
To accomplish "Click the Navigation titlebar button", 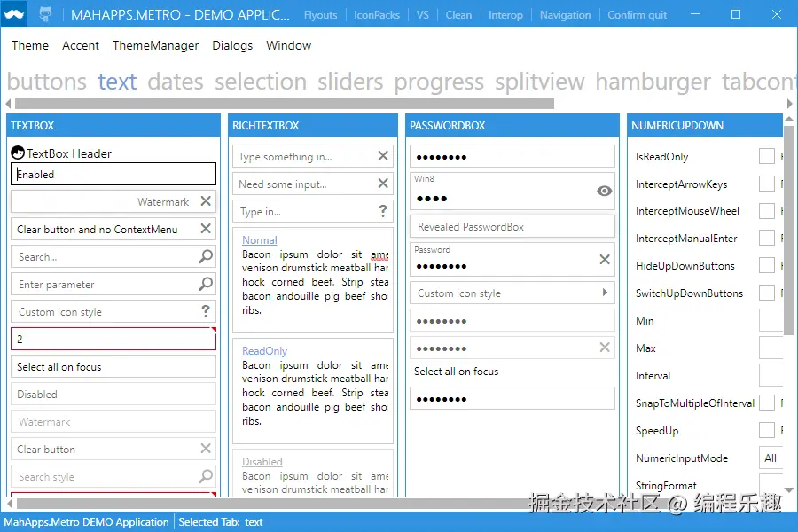I will point(565,15).
